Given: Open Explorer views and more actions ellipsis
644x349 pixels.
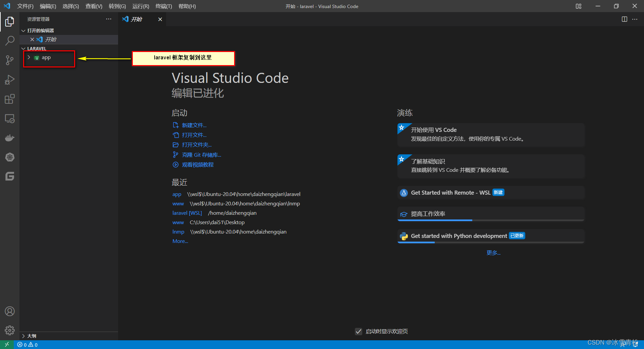Looking at the screenshot, I should [x=109, y=19].
